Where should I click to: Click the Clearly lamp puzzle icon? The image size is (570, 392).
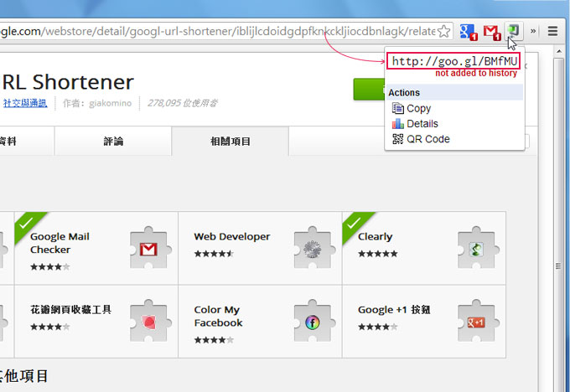click(x=477, y=248)
